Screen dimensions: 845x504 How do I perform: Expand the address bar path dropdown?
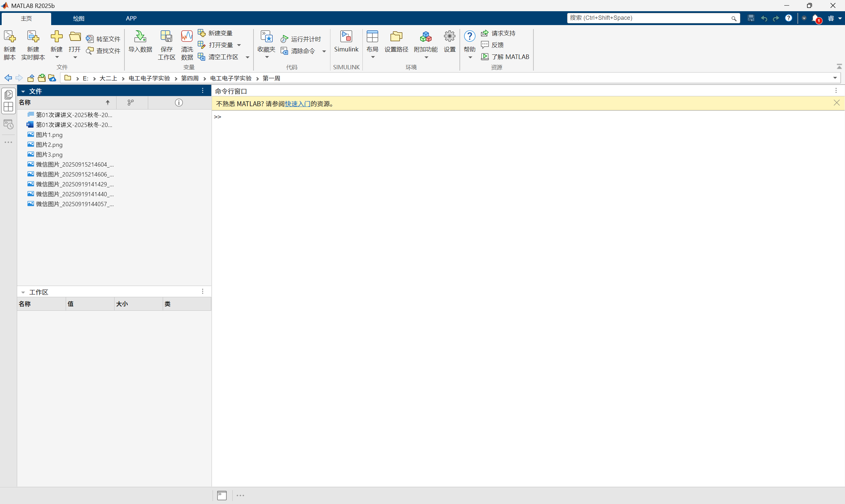[x=835, y=78]
